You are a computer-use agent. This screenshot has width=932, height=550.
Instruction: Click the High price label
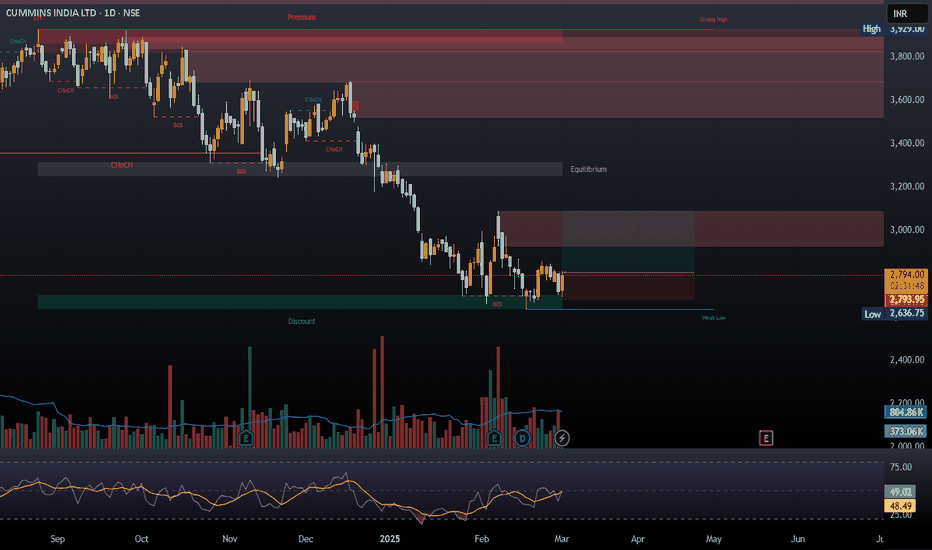pos(871,29)
